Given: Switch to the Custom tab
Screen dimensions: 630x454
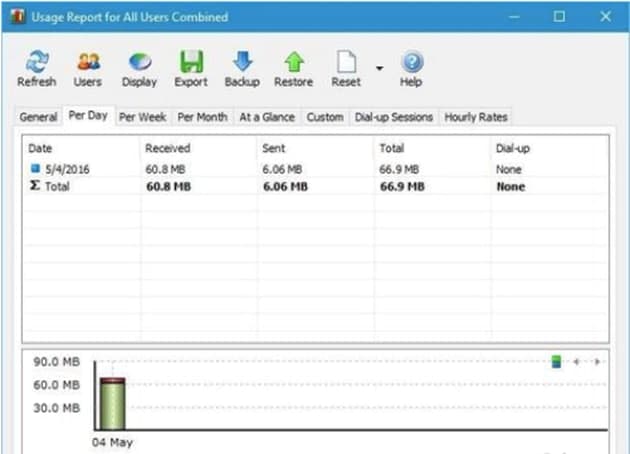Looking at the screenshot, I should pos(325,117).
